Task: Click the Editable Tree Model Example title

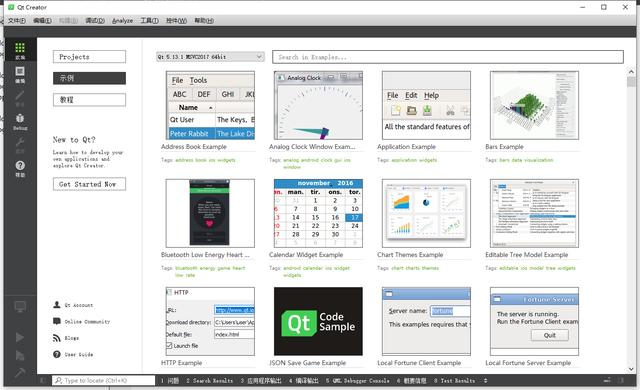Action: point(527,255)
